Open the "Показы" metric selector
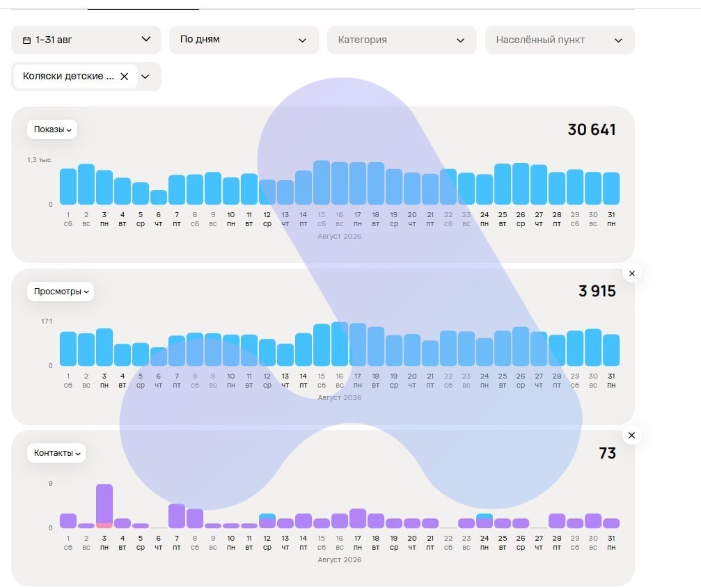This screenshot has width=701, height=588. pos(52,129)
